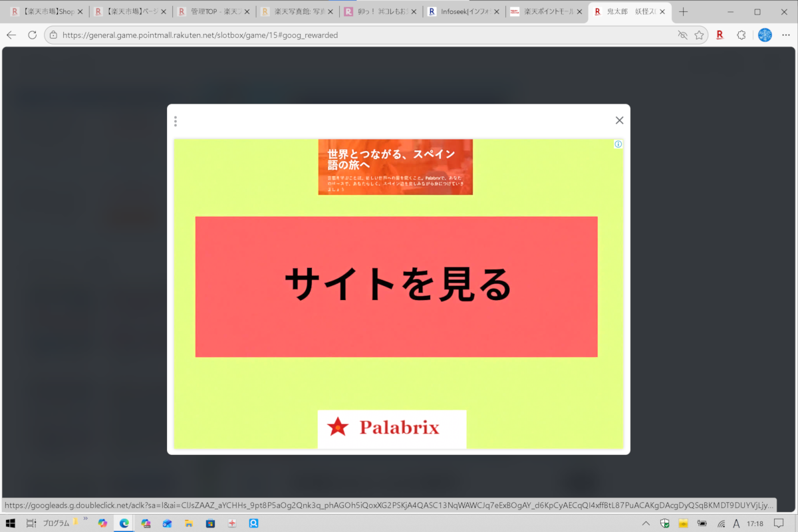The width and height of the screenshot is (798, 532).
Task: Open Task View on taskbar
Action: (31, 523)
